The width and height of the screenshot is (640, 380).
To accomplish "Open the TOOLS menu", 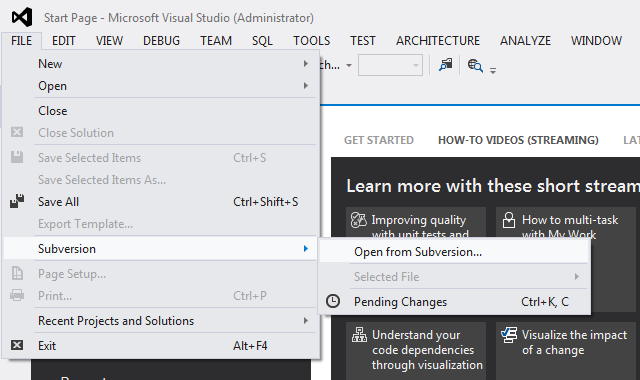I will (311, 41).
